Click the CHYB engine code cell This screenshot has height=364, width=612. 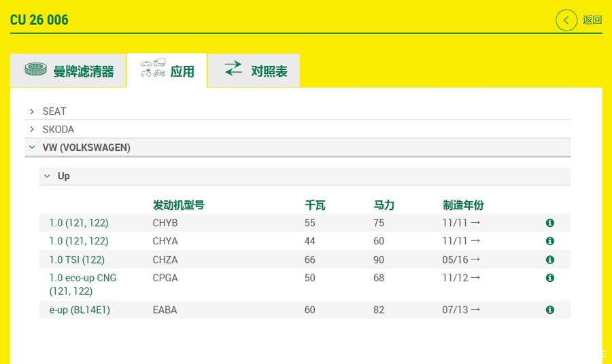coord(165,223)
